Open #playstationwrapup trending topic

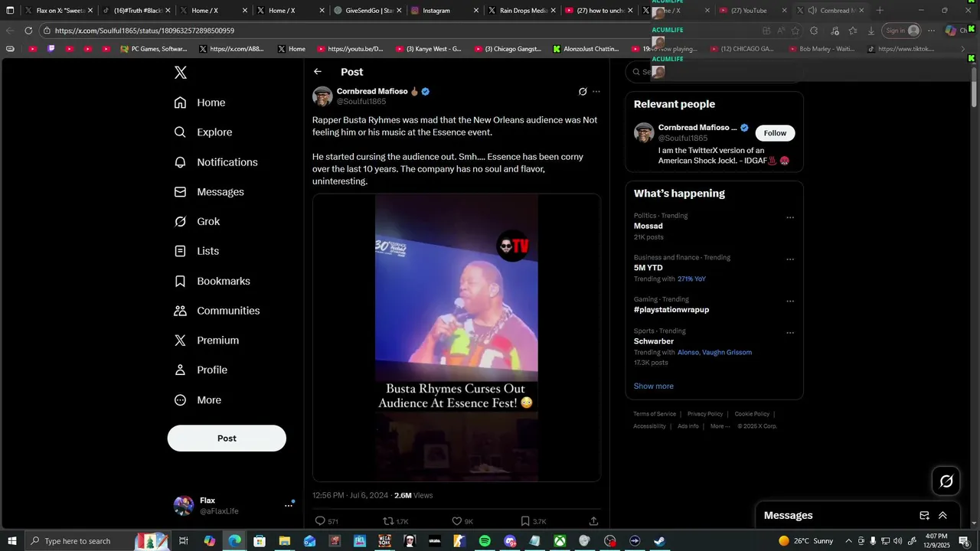pos(671,310)
